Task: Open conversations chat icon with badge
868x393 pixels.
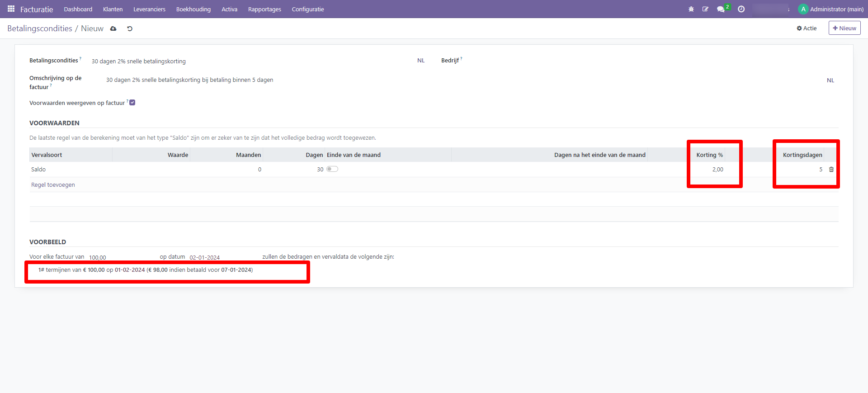Action: (x=721, y=9)
